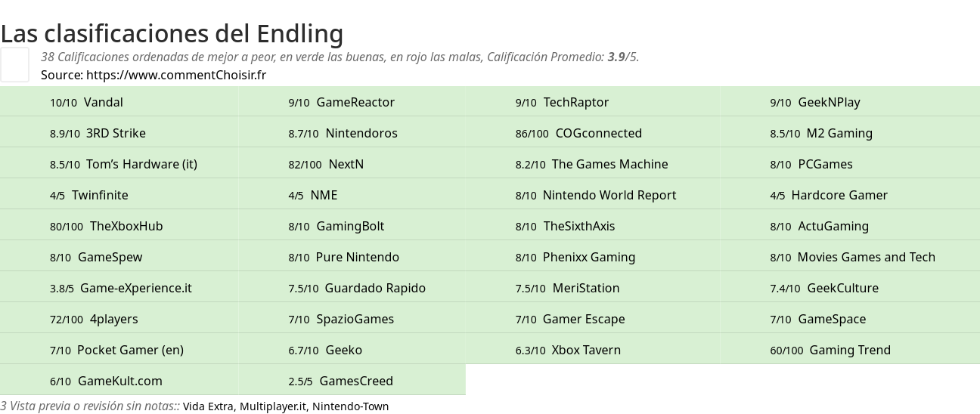
Task: Click the blank logo thumbnail beside the source
Action: click(x=14, y=64)
